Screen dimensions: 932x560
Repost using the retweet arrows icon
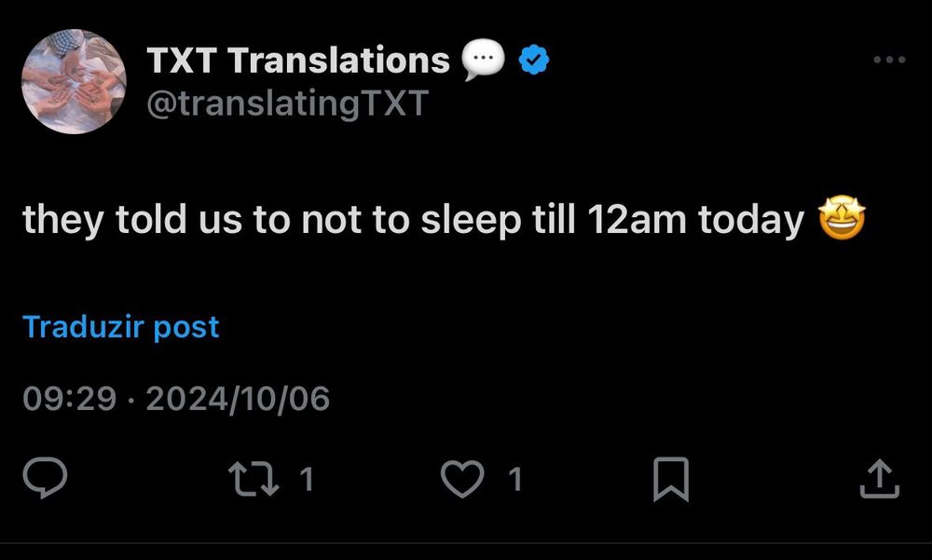(252, 479)
